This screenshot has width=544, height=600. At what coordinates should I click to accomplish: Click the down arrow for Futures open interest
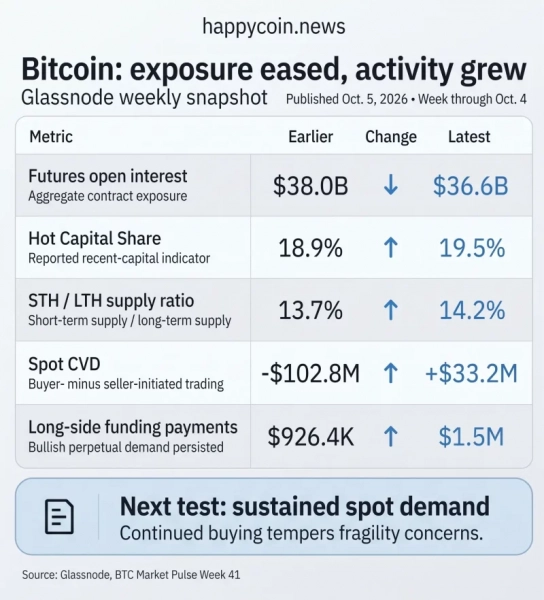pos(391,186)
